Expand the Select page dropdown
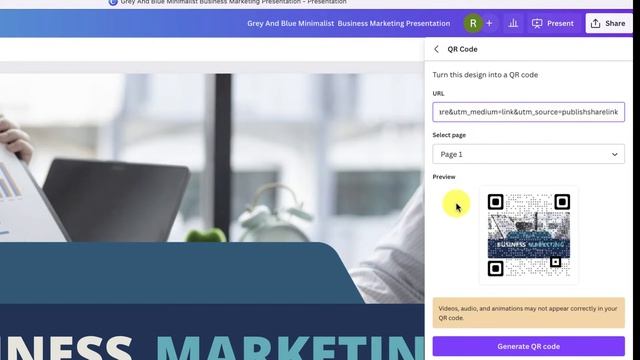640x360 pixels. coord(529,154)
